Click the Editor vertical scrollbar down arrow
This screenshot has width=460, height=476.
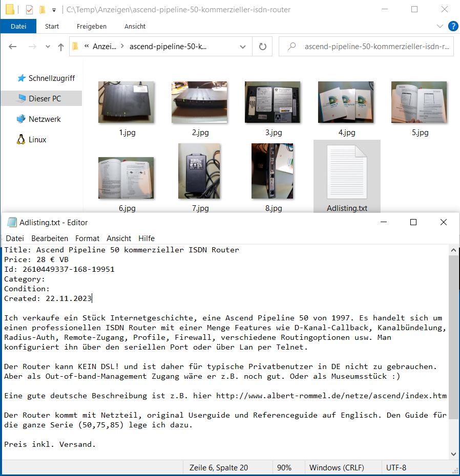[453, 454]
